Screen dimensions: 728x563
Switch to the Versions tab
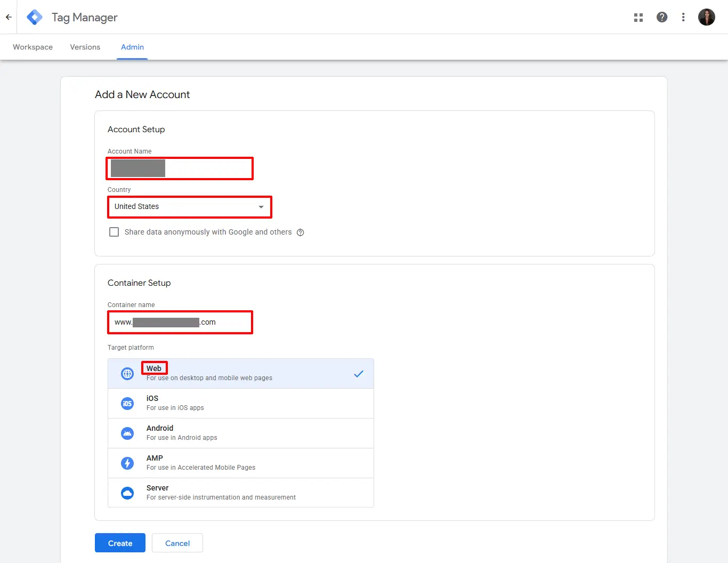tap(85, 47)
